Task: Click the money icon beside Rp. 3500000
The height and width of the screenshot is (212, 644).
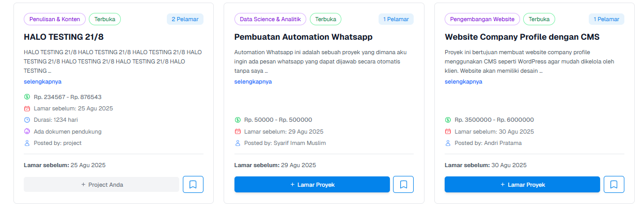Action: pos(448,120)
